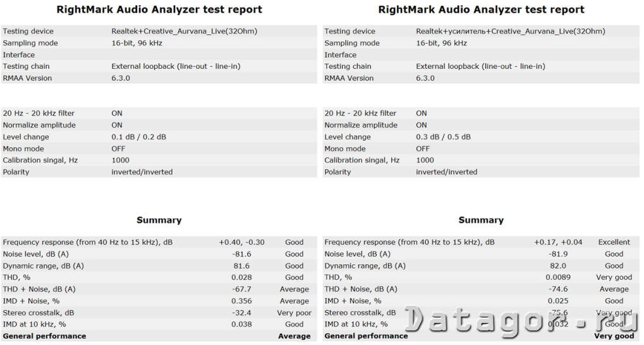Click THD + Noise value '-74.6'
Image resolution: width=644 pixels, height=345 pixels.
[x=558, y=289]
